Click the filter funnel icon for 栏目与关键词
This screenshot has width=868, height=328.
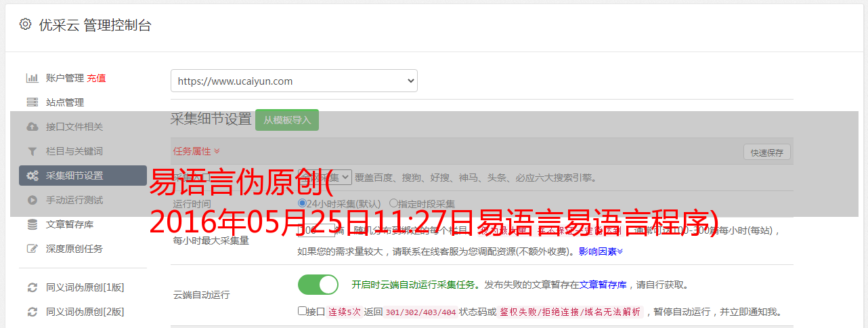pos(32,151)
